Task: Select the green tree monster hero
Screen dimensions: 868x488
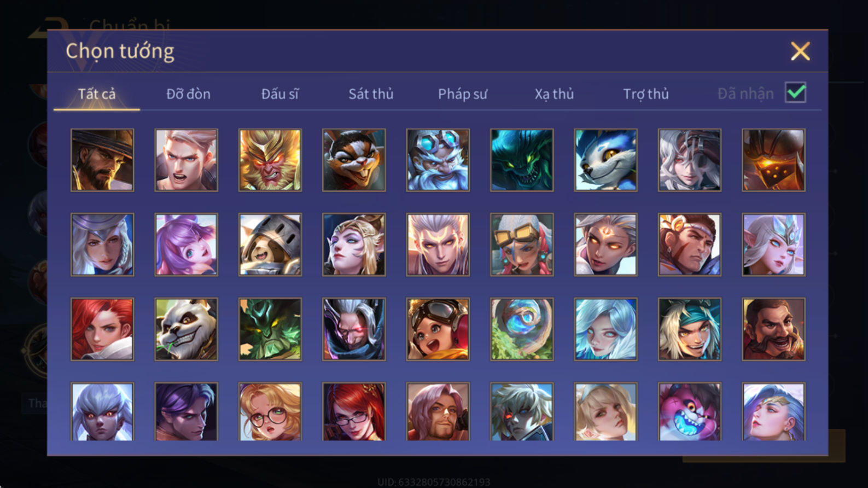Action: pyautogui.click(x=270, y=329)
